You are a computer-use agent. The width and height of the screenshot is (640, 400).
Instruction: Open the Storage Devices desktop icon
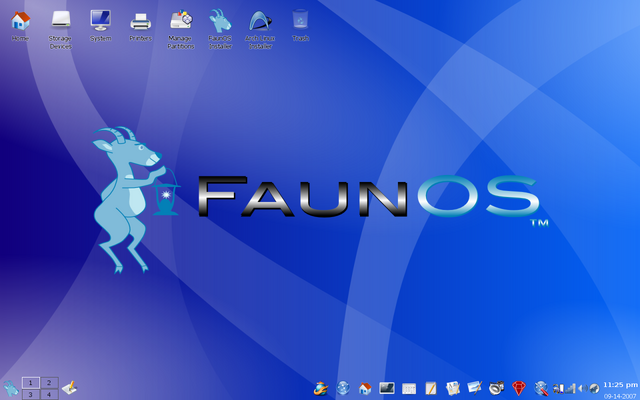(60, 29)
